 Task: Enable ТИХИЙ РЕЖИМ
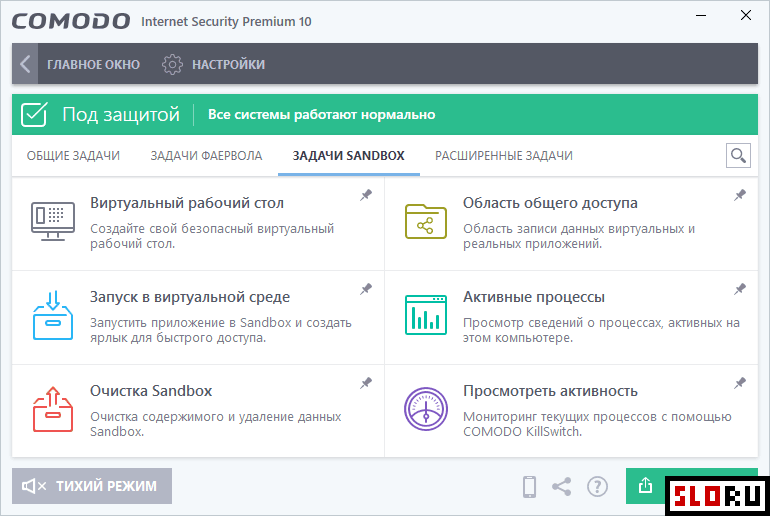click(x=92, y=486)
